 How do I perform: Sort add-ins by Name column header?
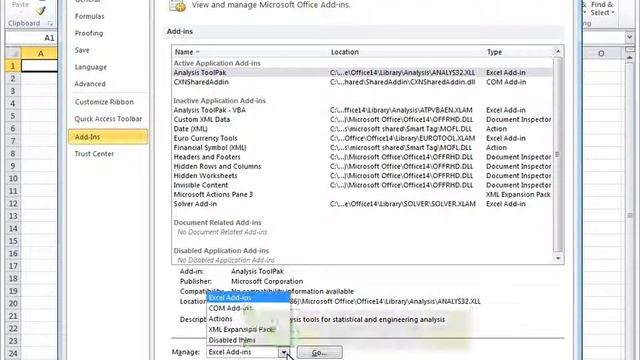tap(250, 52)
